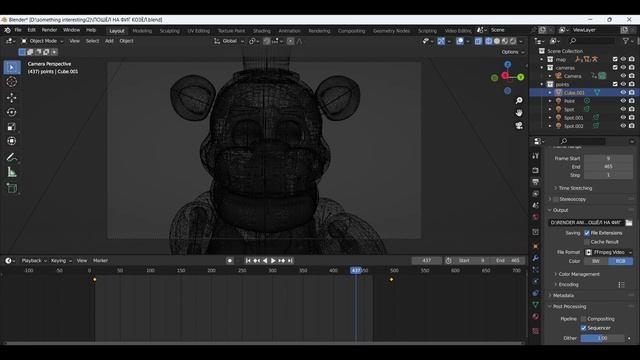Select the Add Cube tool

12,189
